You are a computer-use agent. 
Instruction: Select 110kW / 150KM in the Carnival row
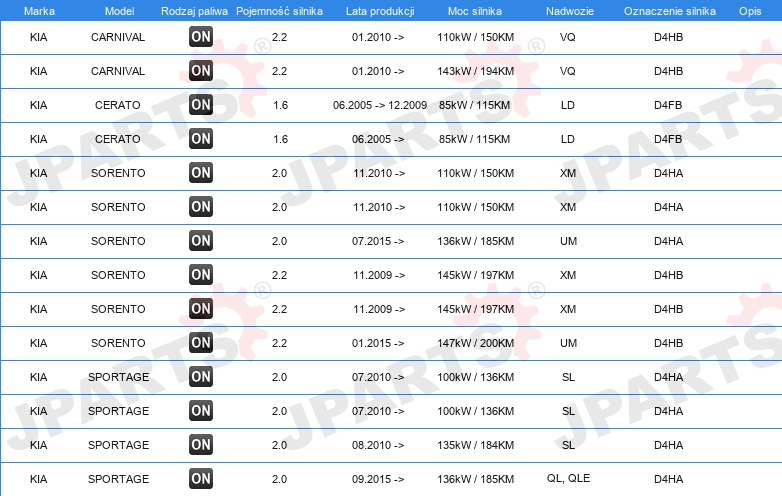[475, 37]
